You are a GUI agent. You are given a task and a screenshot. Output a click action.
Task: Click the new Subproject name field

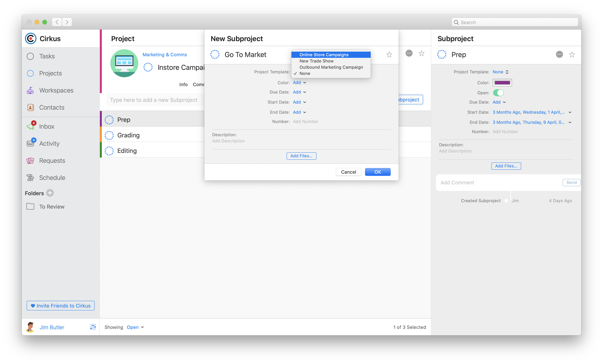(x=156, y=100)
